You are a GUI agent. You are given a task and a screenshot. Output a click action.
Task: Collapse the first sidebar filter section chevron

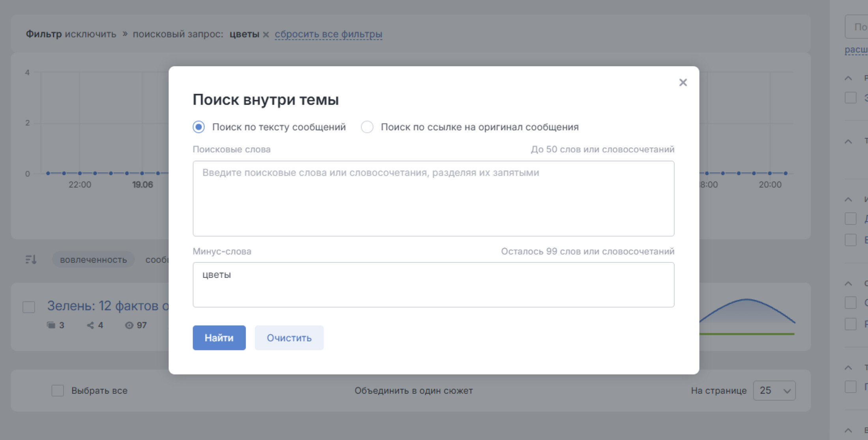(x=848, y=78)
